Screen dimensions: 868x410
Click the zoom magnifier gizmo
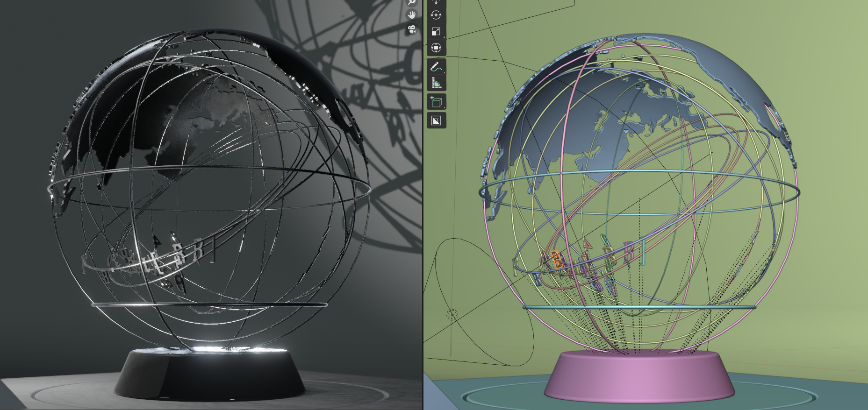pos(412,2)
